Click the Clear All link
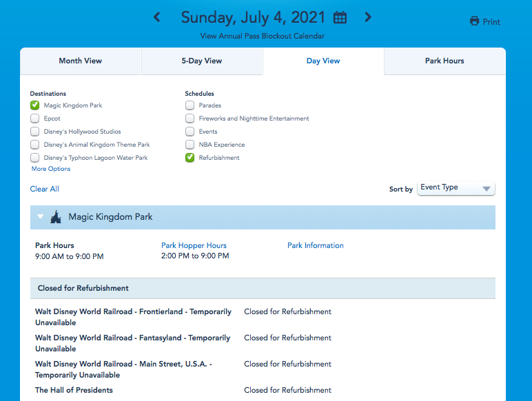Viewport: 532px width, 401px height. coord(45,189)
